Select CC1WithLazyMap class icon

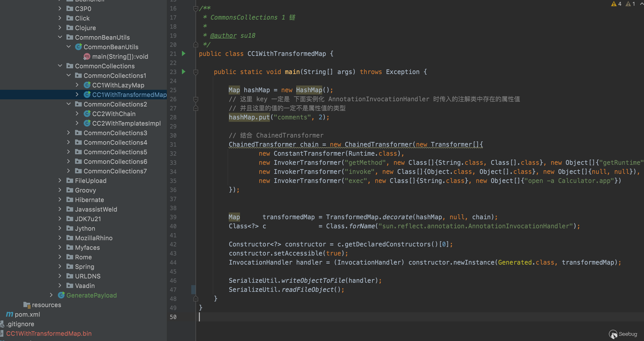click(87, 85)
